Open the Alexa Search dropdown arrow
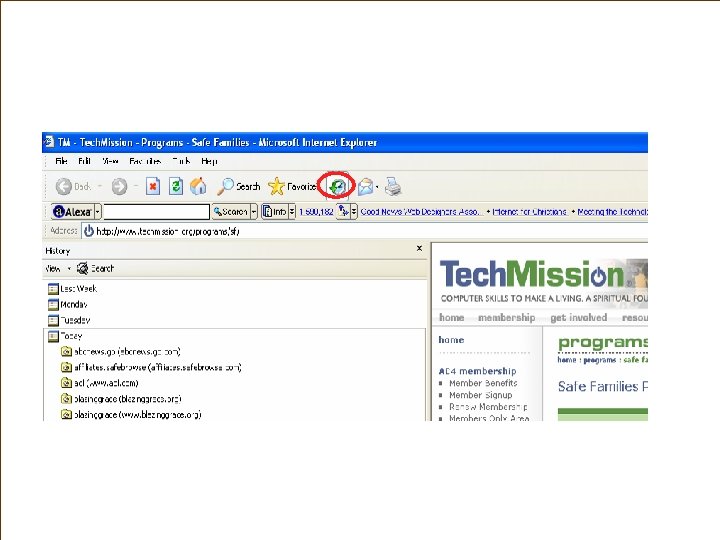Screen dimensions: 720x540 254,212
